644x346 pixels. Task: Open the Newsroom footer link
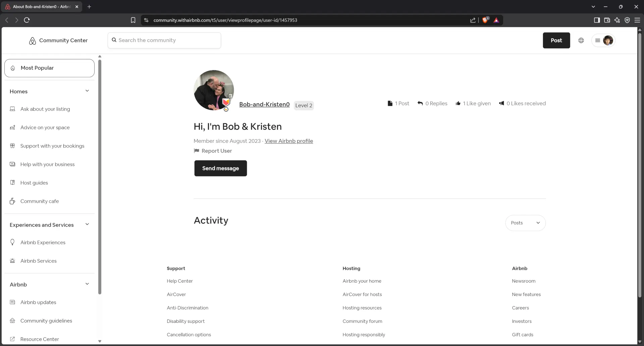coord(524,281)
